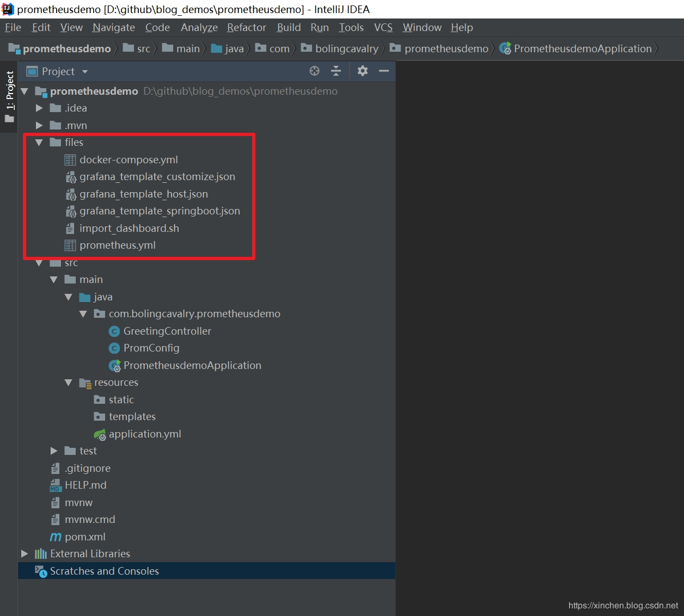The height and width of the screenshot is (616, 684).
Task: Click PrometheusdemoApplication breadcrumb
Action: click(576, 49)
